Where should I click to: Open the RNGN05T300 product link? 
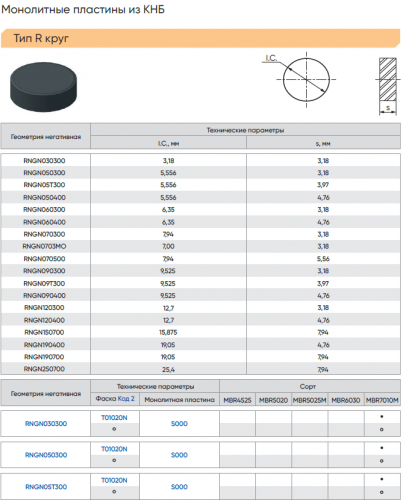[x=46, y=487]
